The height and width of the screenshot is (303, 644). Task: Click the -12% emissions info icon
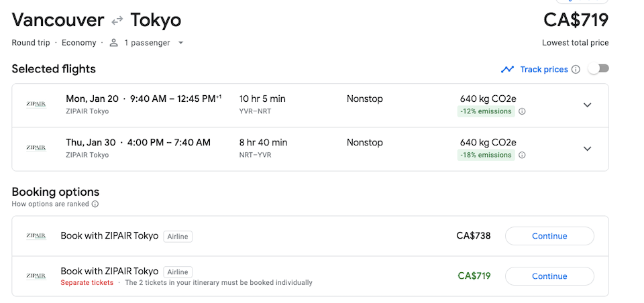click(522, 111)
